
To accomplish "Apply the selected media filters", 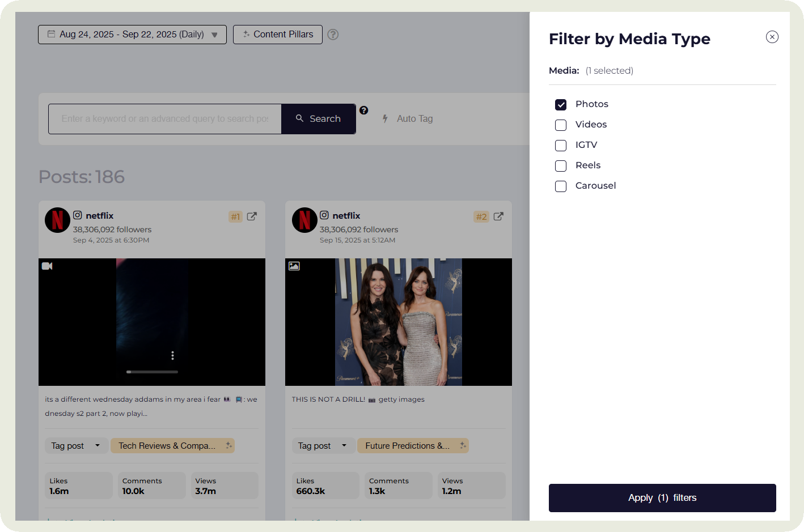I will click(662, 498).
